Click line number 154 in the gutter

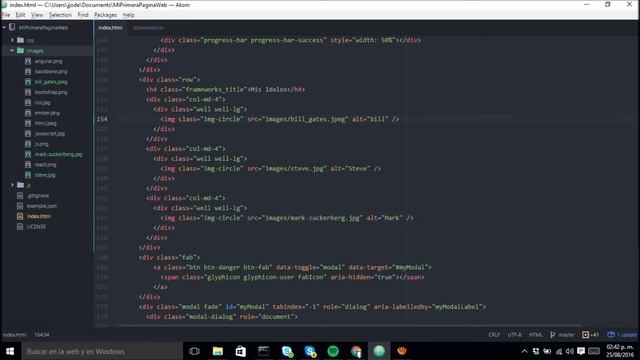pyautogui.click(x=102, y=119)
